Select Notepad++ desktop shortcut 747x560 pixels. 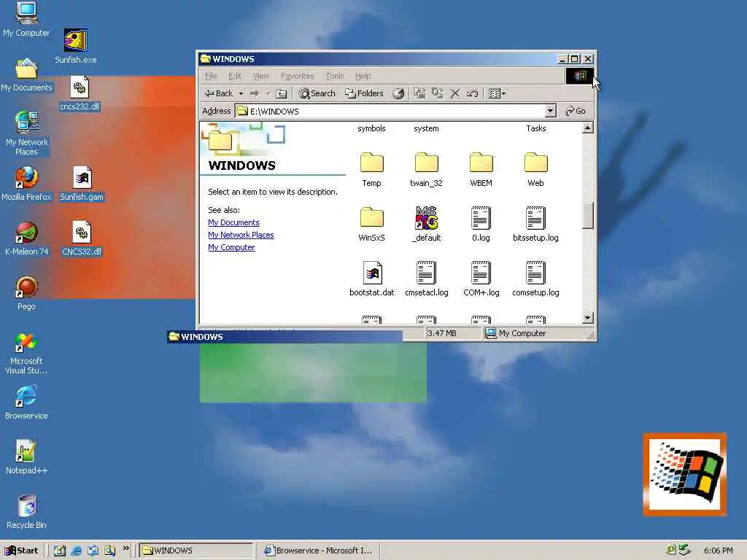pyautogui.click(x=26, y=457)
